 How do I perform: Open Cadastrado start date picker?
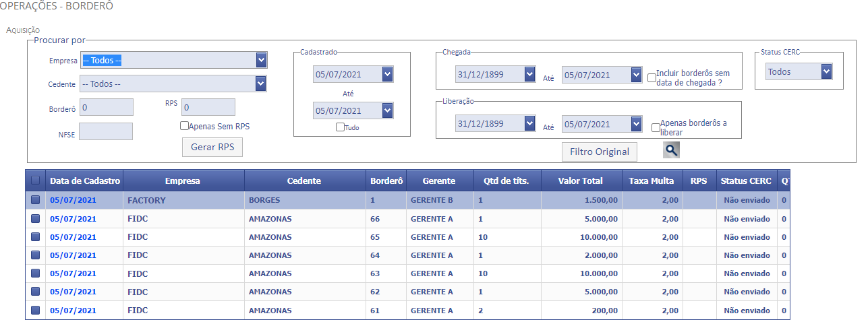[x=387, y=75]
